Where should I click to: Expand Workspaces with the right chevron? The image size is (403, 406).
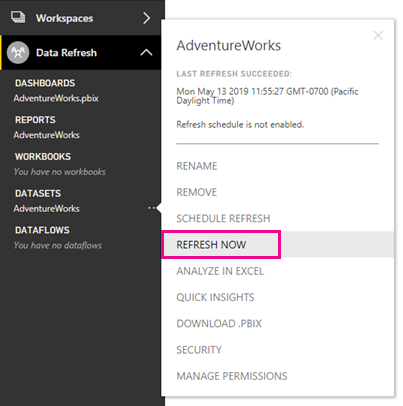tap(146, 18)
